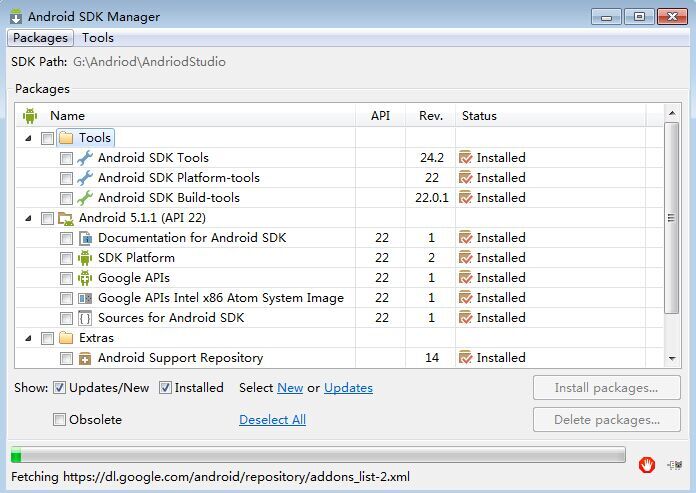The height and width of the screenshot is (493, 696).
Task: Collapse the Extras tree group
Action: coord(28,338)
